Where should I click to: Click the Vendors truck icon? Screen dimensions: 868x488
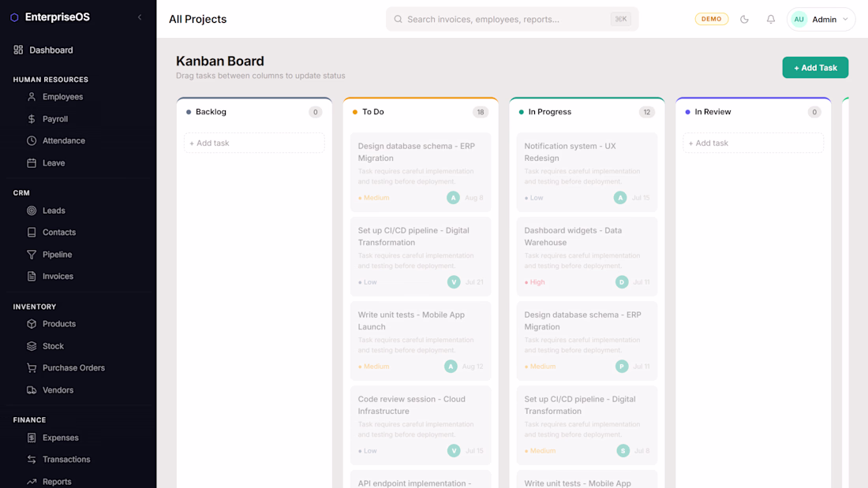coord(32,390)
